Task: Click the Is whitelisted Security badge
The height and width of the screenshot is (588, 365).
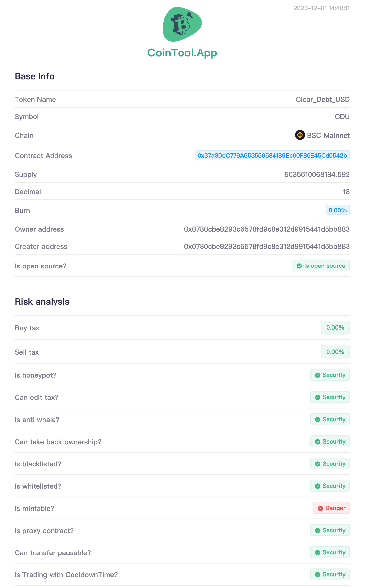Action: [330, 486]
